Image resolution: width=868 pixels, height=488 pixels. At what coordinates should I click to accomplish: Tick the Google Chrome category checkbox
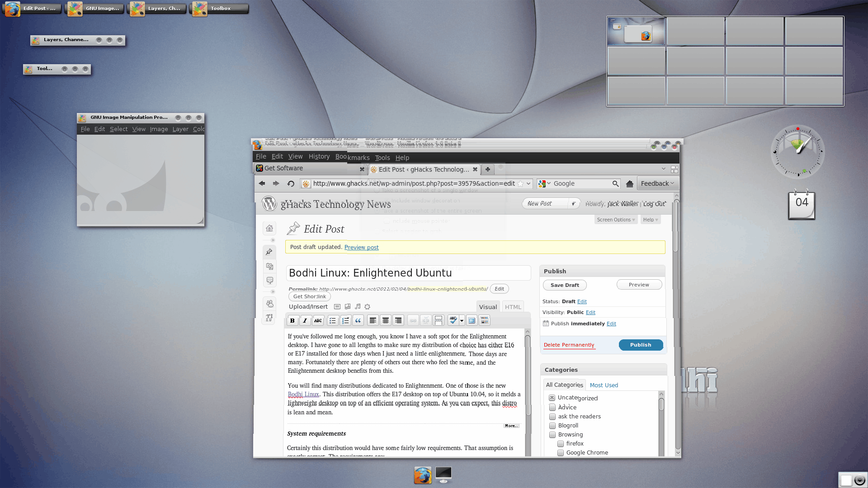click(561, 453)
